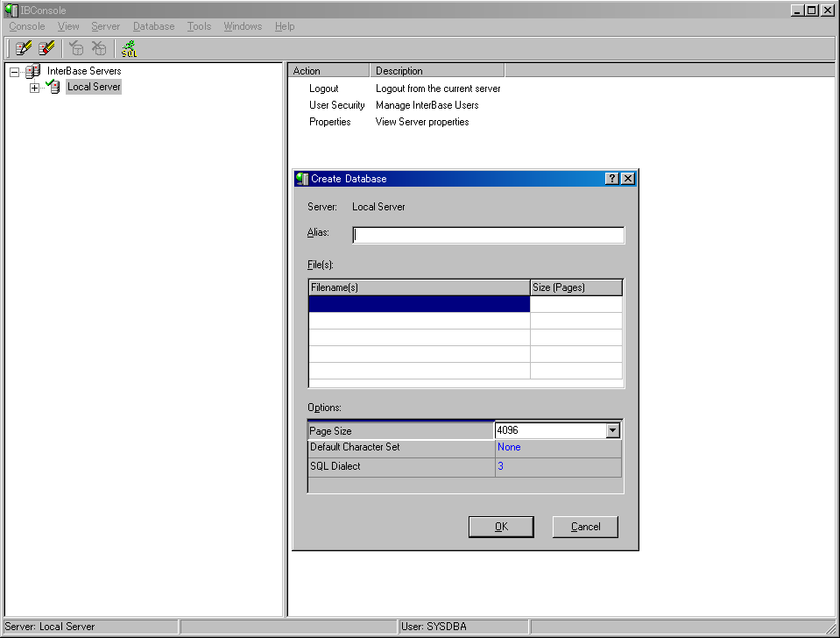Launch Interactive SQL from the toolbar
Viewport: 840px width, 638px height.
(x=129, y=48)
